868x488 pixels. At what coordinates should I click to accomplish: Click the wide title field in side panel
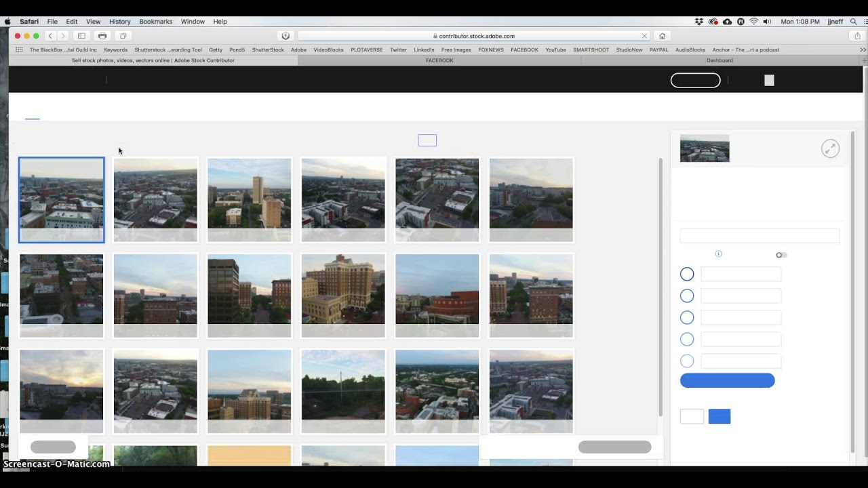coord(759,236)
